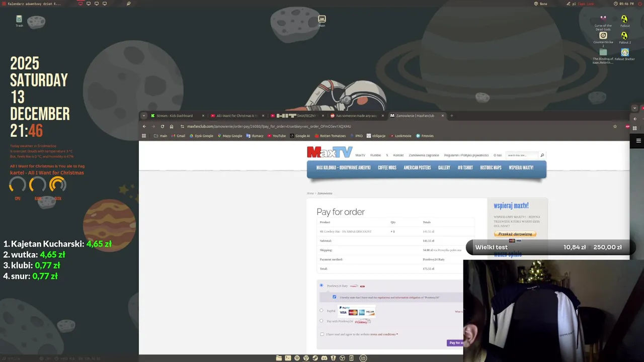Launch Fallout Shelter desktop shortcut
The image size is (644, 362).
point(625,54)
